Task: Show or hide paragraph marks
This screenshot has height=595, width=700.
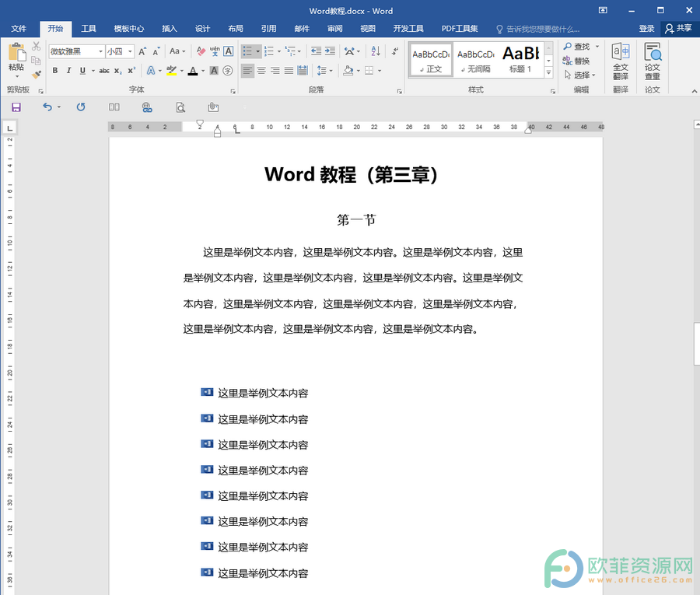Action: pos(395,51)
